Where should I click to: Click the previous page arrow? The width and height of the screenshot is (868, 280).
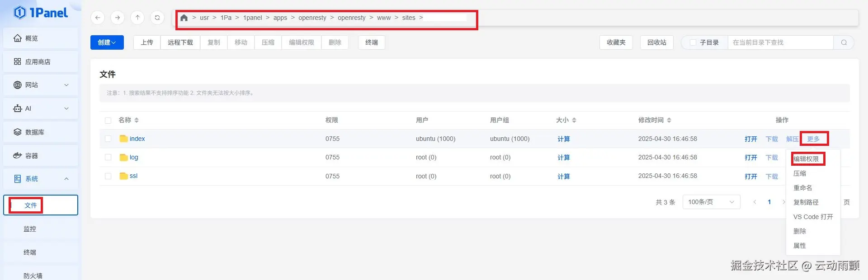point(755,202)
